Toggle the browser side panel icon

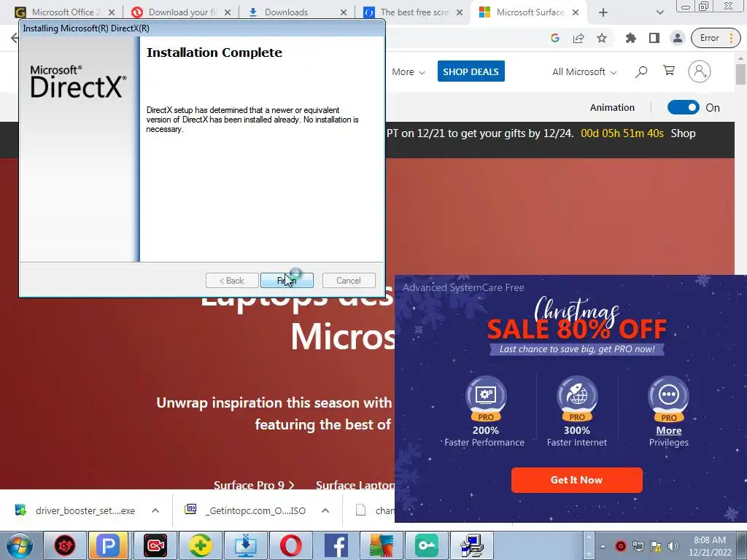(x=654, y=38)
